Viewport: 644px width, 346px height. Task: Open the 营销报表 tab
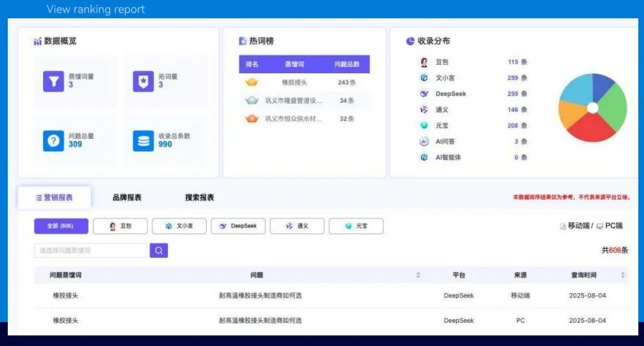[54, 197]
